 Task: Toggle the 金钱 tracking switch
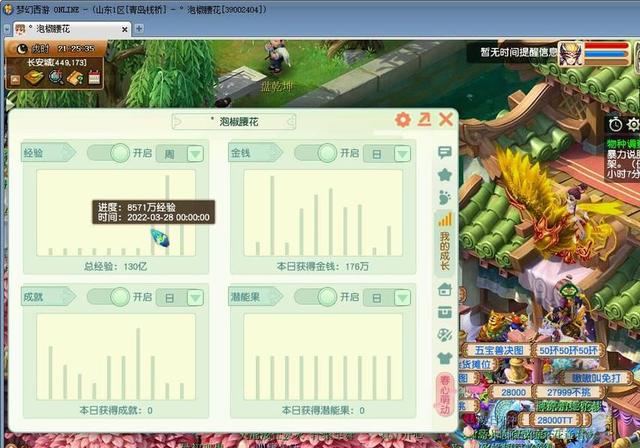[x=315, y=153]
